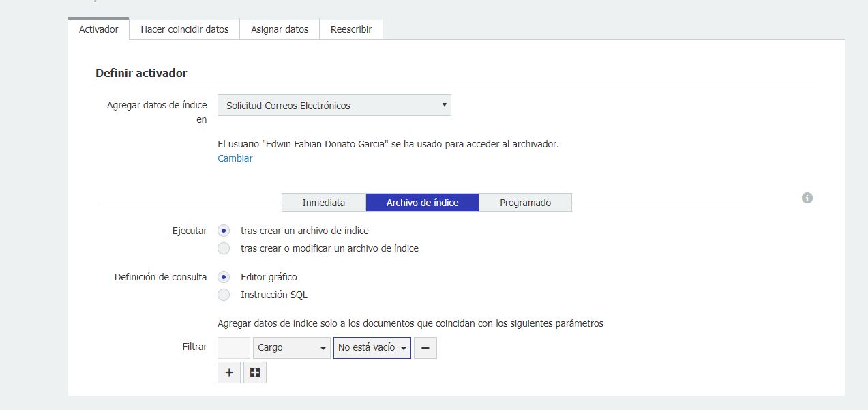Screen dimensions: 868x410
Task: Select 'tras crear un archivo de índice' option
Action: coord(224,231)
